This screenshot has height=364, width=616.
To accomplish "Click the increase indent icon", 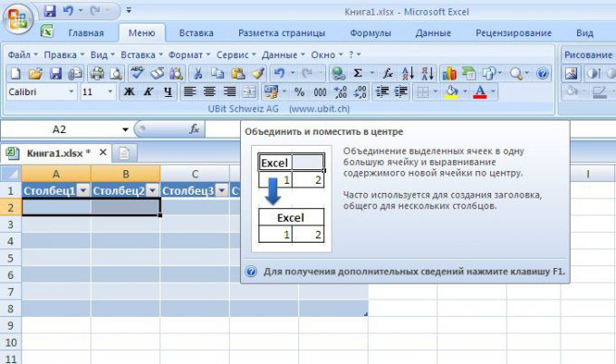I will coord(400,92).
